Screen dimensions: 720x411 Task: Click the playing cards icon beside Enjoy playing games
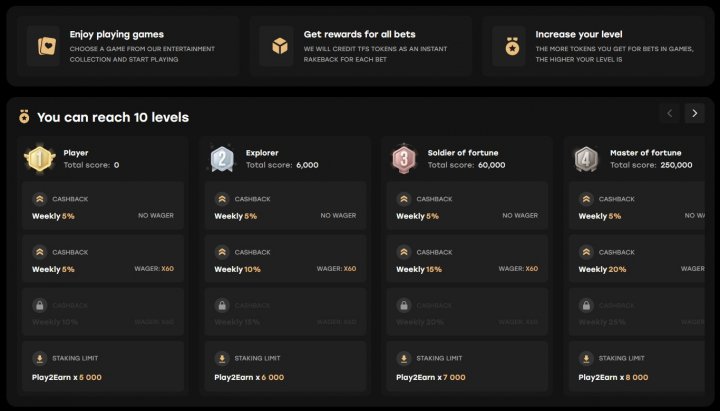tap(44, 46)
